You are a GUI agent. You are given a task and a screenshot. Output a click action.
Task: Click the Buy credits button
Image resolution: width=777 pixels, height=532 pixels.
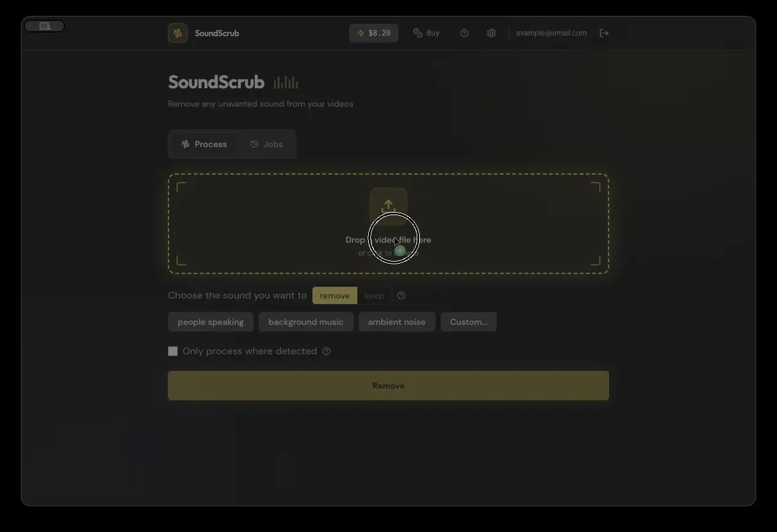click(426, 33)
